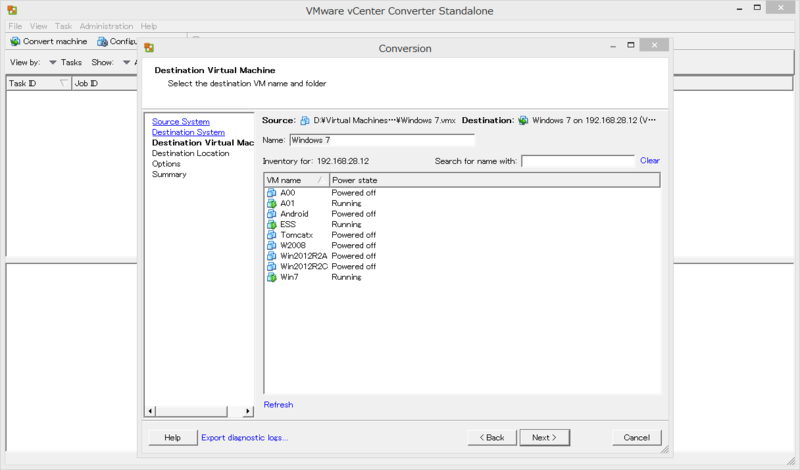
Task: Click the Convert machine toolbar icon
Action: 15,41
